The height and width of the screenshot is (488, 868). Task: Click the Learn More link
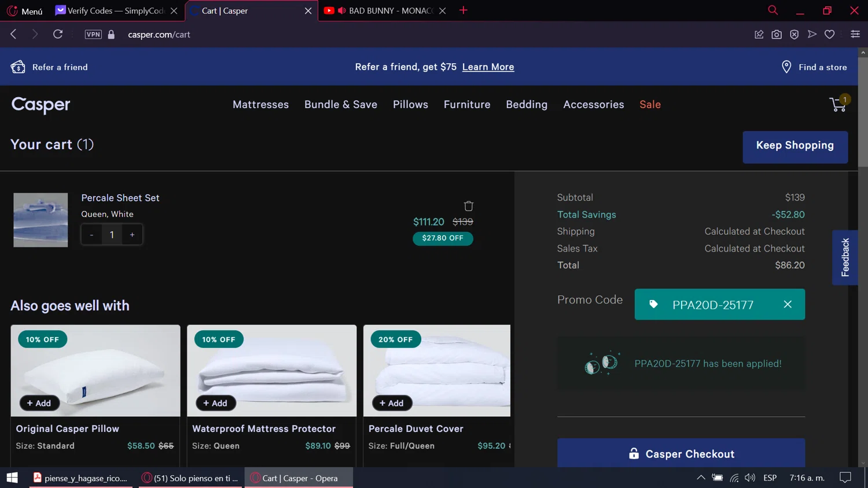tap(488, 67)
